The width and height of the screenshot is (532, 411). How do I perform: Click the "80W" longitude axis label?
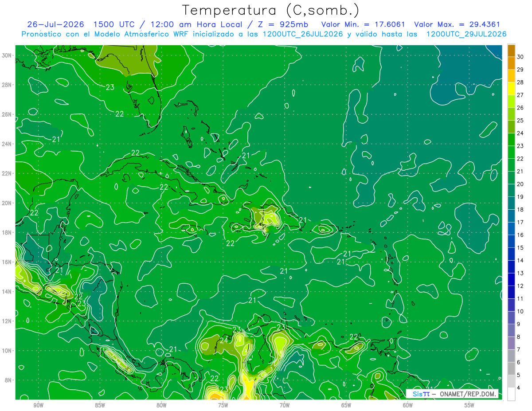[161, 405]
